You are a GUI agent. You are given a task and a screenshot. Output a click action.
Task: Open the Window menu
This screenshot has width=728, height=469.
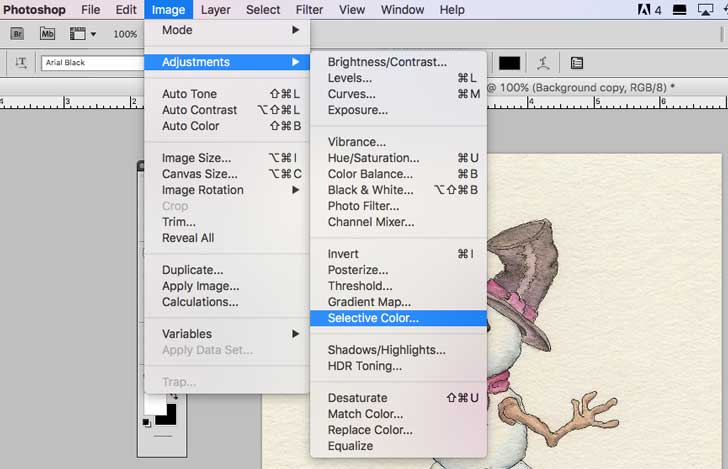click(x=402, y=10)
